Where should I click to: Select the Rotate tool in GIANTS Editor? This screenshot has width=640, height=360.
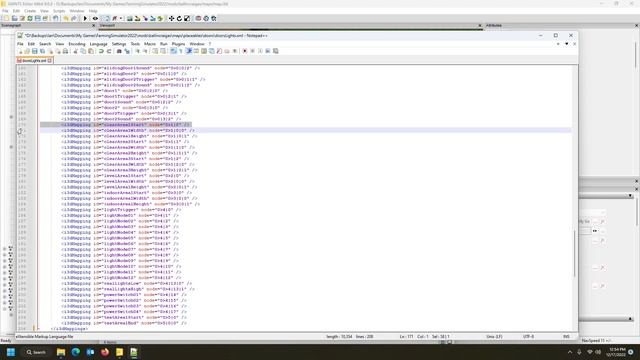point(179,18)
